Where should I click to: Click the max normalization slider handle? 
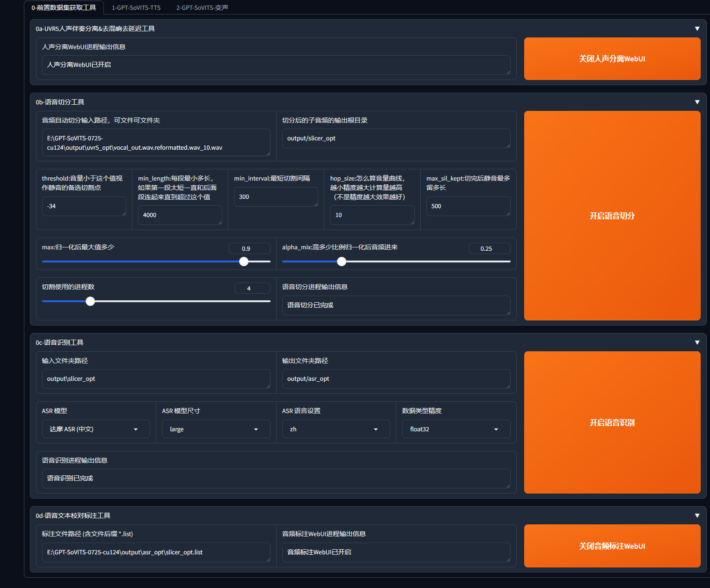click(x=244, y=261)
